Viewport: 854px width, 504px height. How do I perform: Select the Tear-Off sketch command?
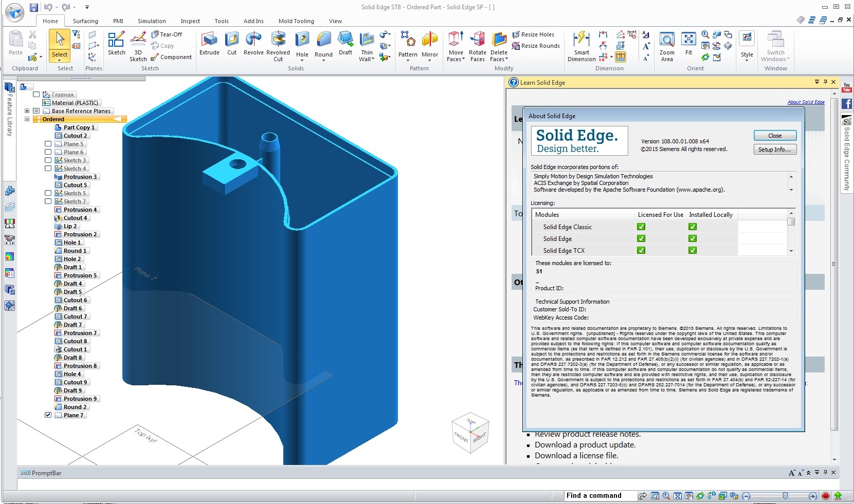coord(167,34)
